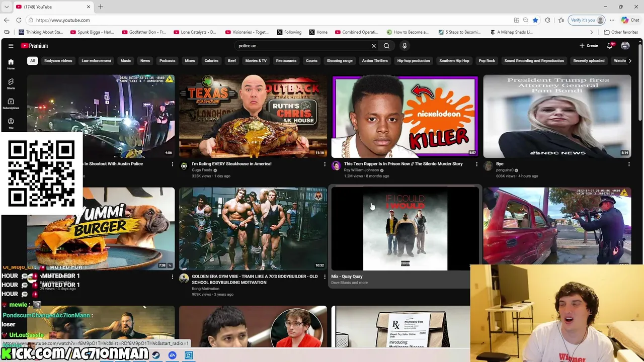Open options for the Silento Murder Story video
The width and height of the screenshot is (644, 362).
click(x=476, y=164)
